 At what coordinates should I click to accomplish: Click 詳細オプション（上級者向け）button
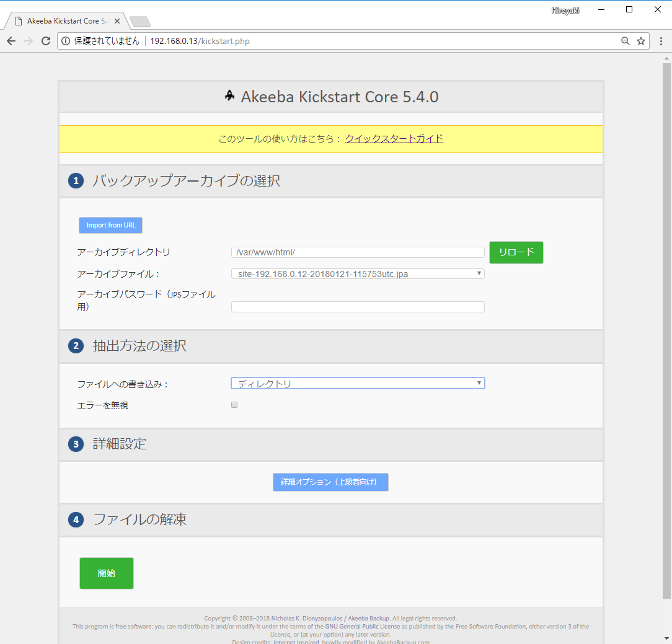point(330,482)
